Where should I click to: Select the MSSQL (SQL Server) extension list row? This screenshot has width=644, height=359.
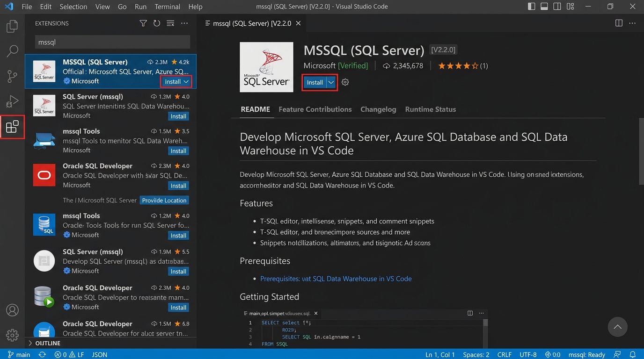coord(110,71)
